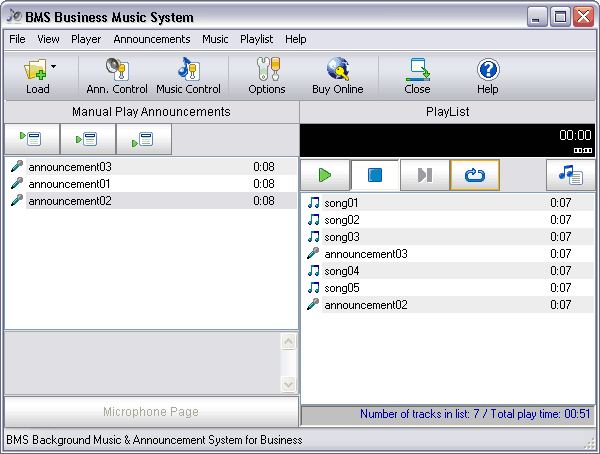Open the Music menu
Viewport: 600px width, 454px height.
pos(215,39)
